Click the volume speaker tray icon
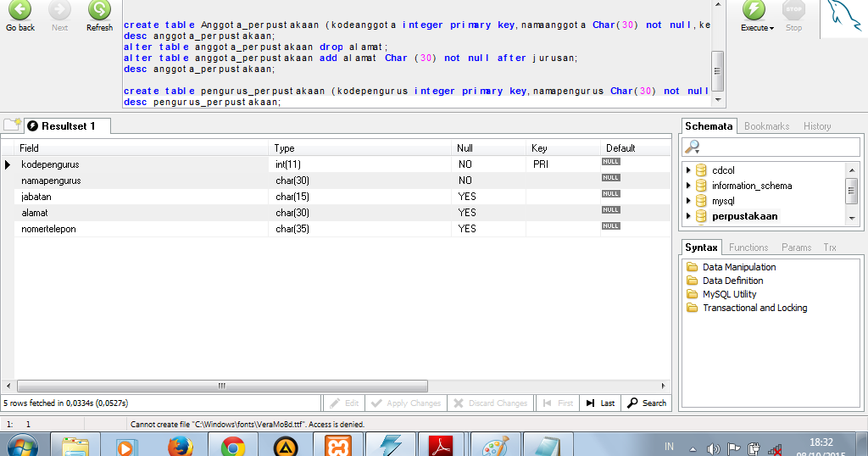Viewport: 868px width, 456px height. pyautogui.click(x=713, y=449)
